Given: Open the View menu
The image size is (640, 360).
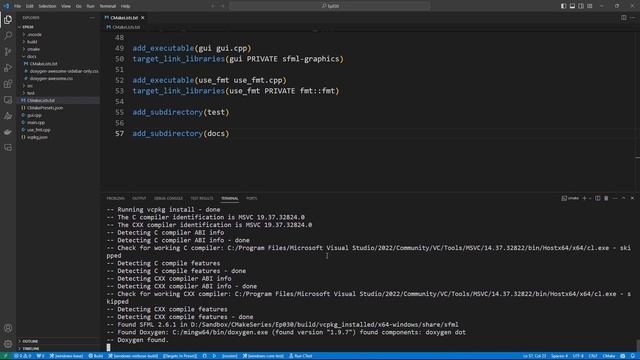Looking at the screenshot, I should pos(66,6).
